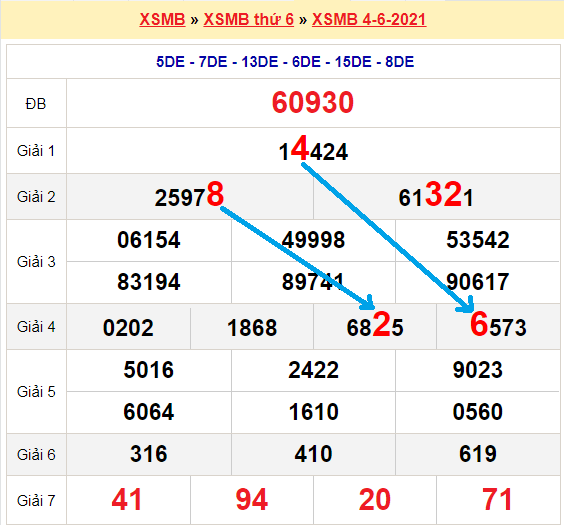Select the Giải 7 number 94
This screenshot has width=564, height=525.
pyautogui.click(x=252, y=499)
